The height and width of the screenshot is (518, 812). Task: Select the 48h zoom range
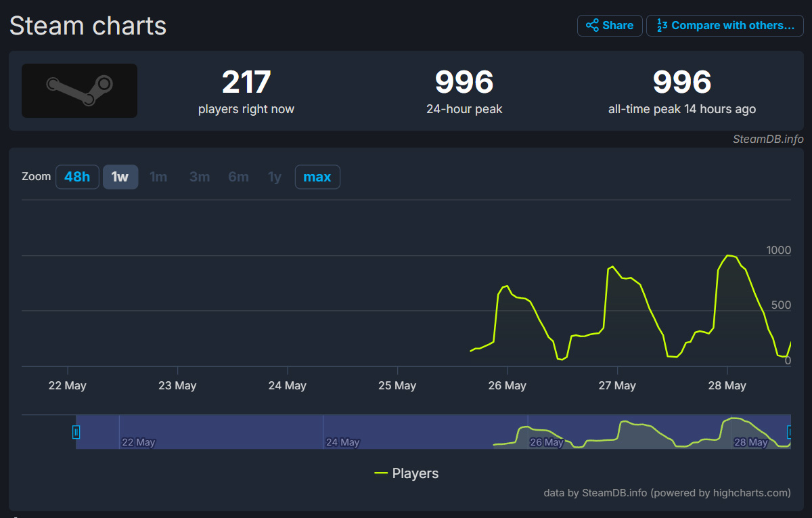pos(77,177)
